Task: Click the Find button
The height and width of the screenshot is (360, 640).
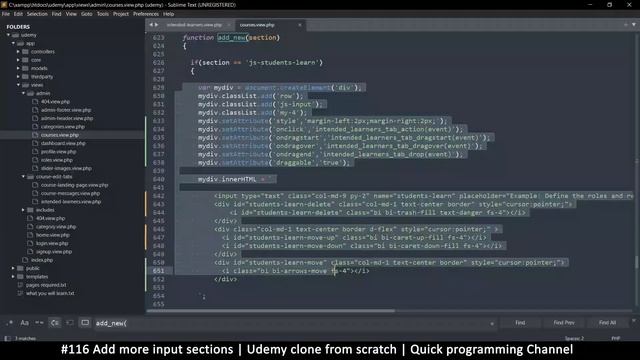Action: 520,323
